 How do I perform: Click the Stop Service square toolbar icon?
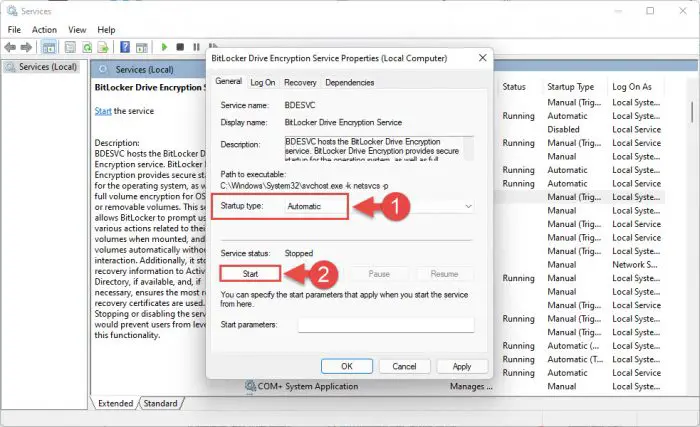[180, 47]
